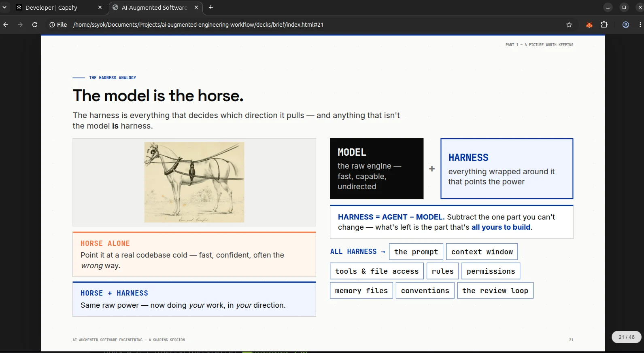Image resolution: width=644 pixels, height=353 pixels.
Task: Click the 'ALL HARNESS →' label
Action: coord(357,252)
